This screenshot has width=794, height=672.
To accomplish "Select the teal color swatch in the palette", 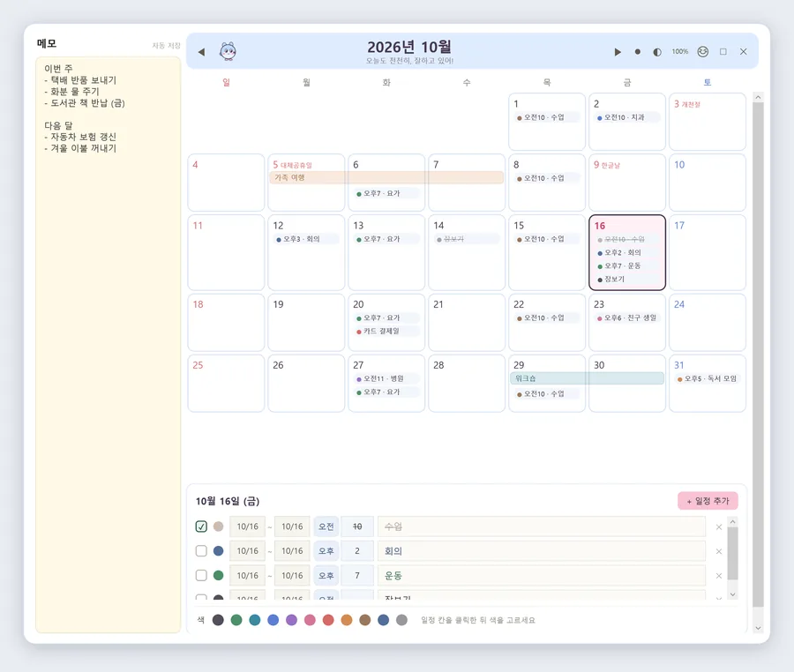I will point(255,620).
